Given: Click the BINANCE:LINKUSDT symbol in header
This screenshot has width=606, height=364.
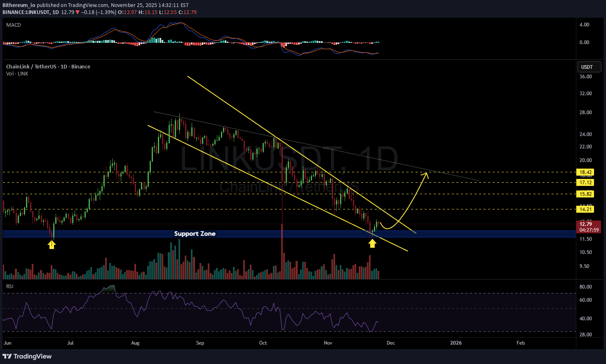Looking at the screenshot, I should click(26, 12).
